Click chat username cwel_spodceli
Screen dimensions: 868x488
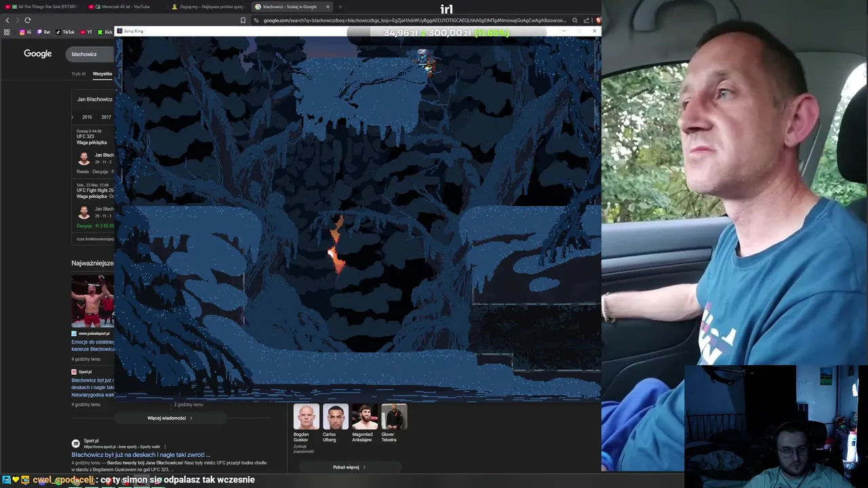tap(63, 480)
